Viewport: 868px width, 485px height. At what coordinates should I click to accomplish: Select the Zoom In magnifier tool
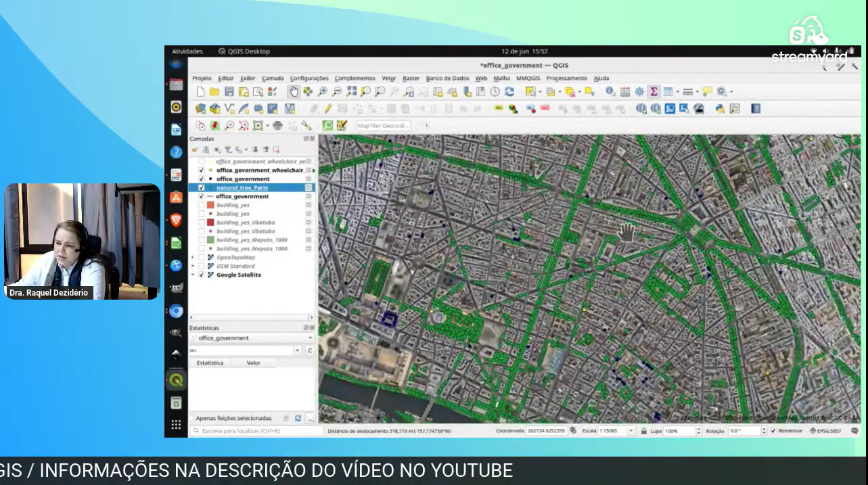tap(322, 92)
